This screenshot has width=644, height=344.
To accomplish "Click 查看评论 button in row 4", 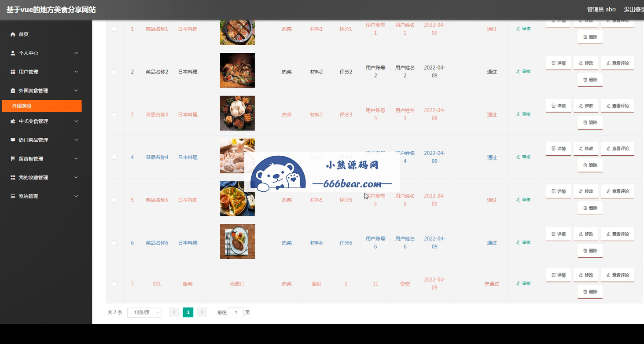I will 618,148.
